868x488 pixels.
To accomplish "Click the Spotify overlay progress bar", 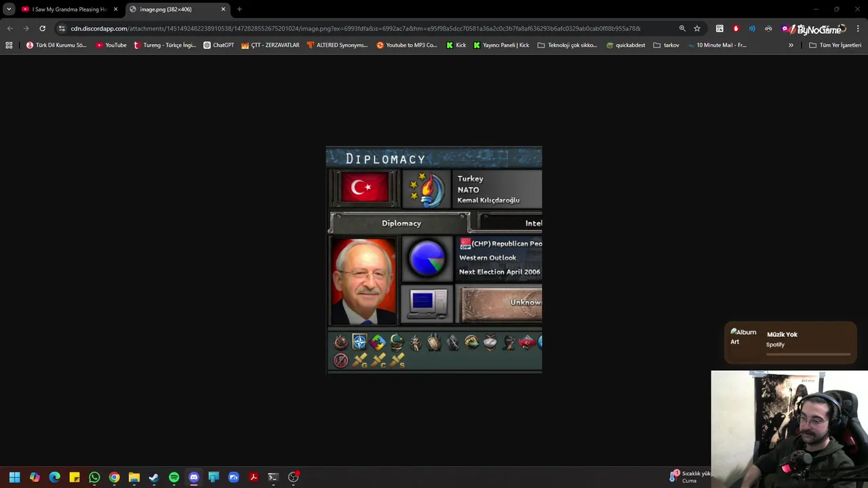I will (808, 354).
